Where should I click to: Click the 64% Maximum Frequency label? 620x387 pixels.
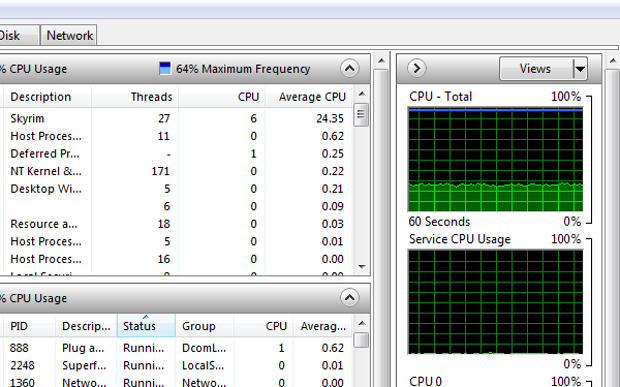click(243, 69)
